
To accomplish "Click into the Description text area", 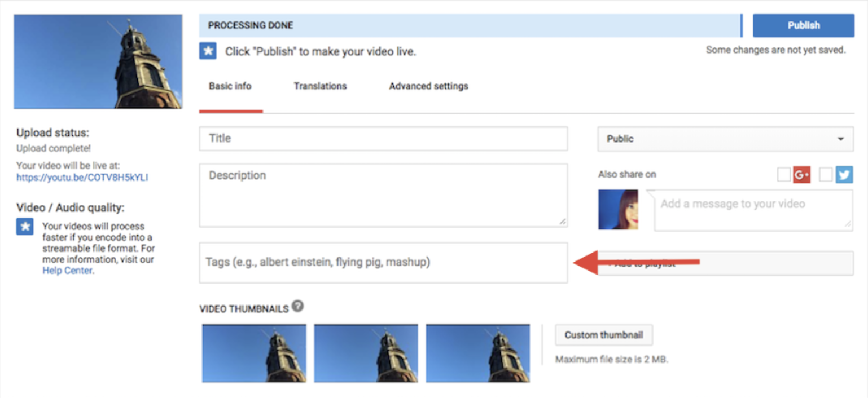I will tap(383, 196).
